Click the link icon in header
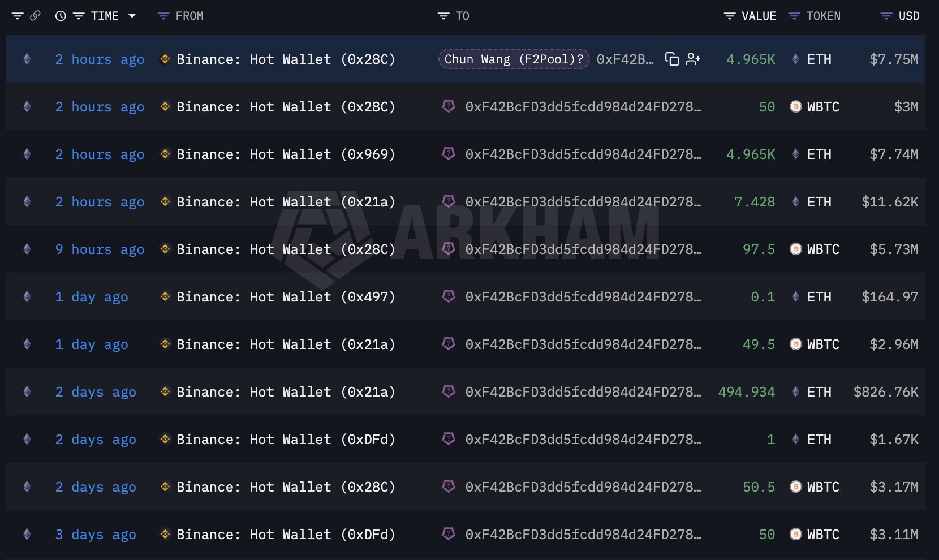 (35, 16)
